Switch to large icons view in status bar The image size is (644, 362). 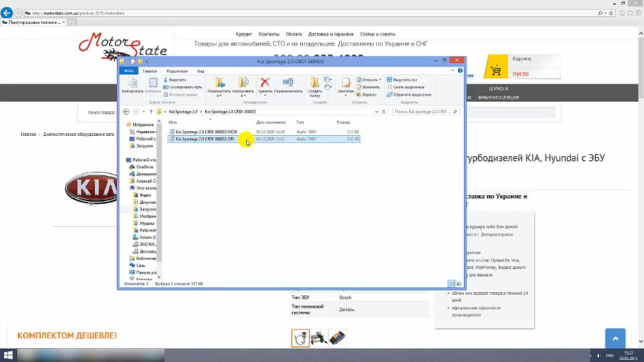pyautogui.click(x=459, y=284)
